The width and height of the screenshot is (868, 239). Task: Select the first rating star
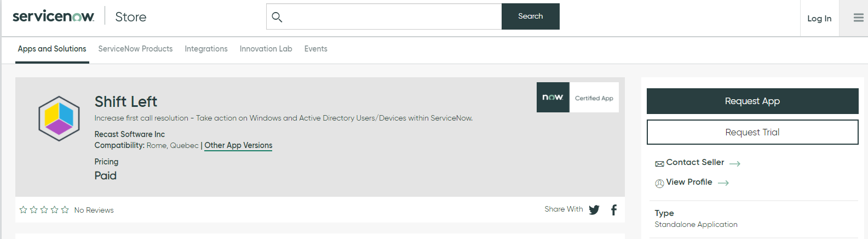pyautogui.click(x=23, y=210)
